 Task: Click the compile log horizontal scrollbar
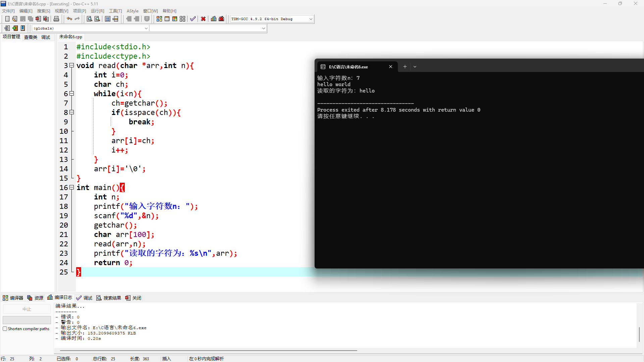click(208, 351)
